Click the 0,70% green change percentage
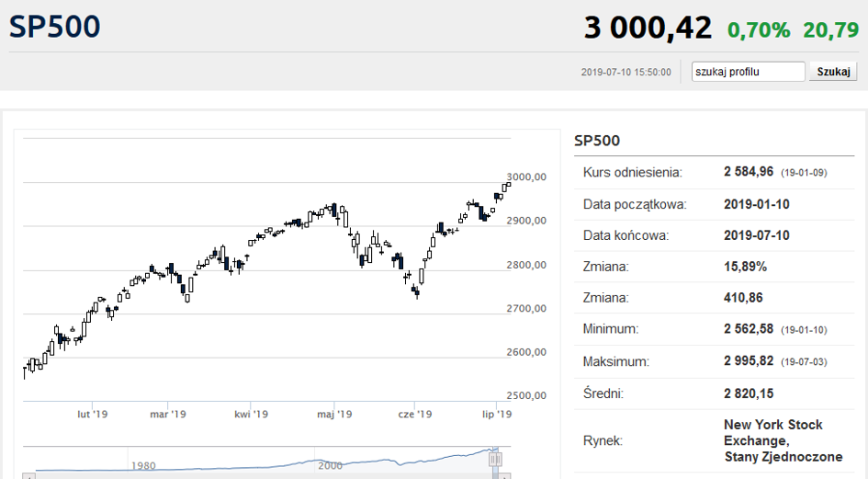This screenshot has width=868, height=479. click(x=759, y=30)
